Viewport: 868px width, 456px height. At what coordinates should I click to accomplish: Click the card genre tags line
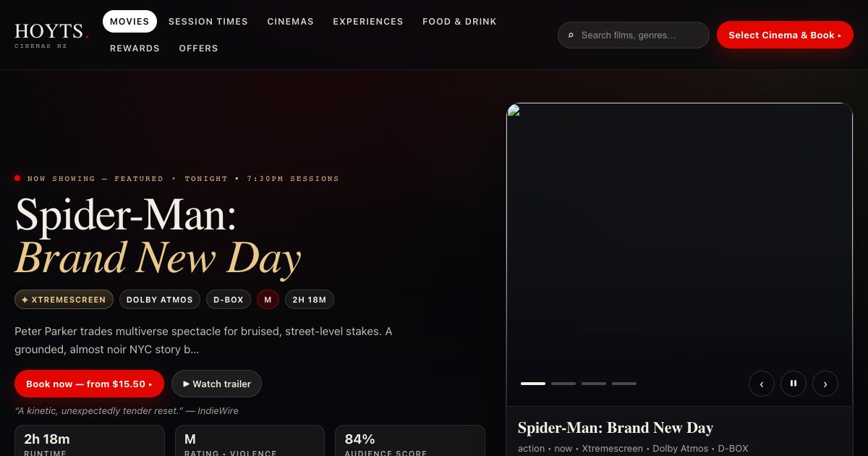tap(633, 449)
